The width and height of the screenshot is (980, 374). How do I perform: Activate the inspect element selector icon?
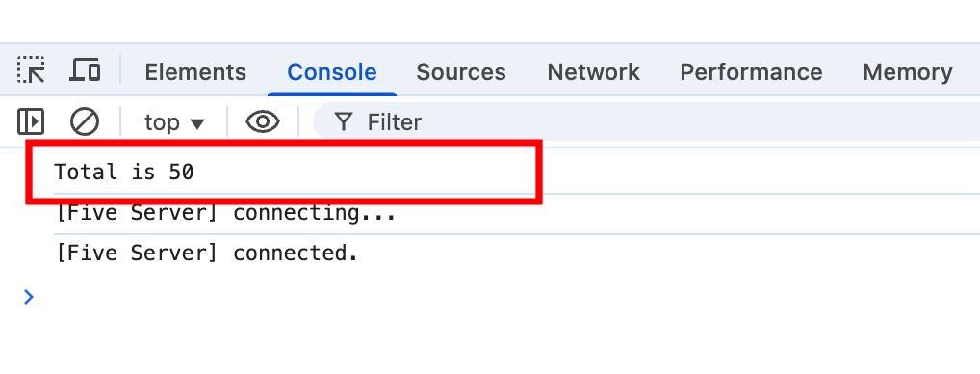pyautogui.click(x=31, y=70)
